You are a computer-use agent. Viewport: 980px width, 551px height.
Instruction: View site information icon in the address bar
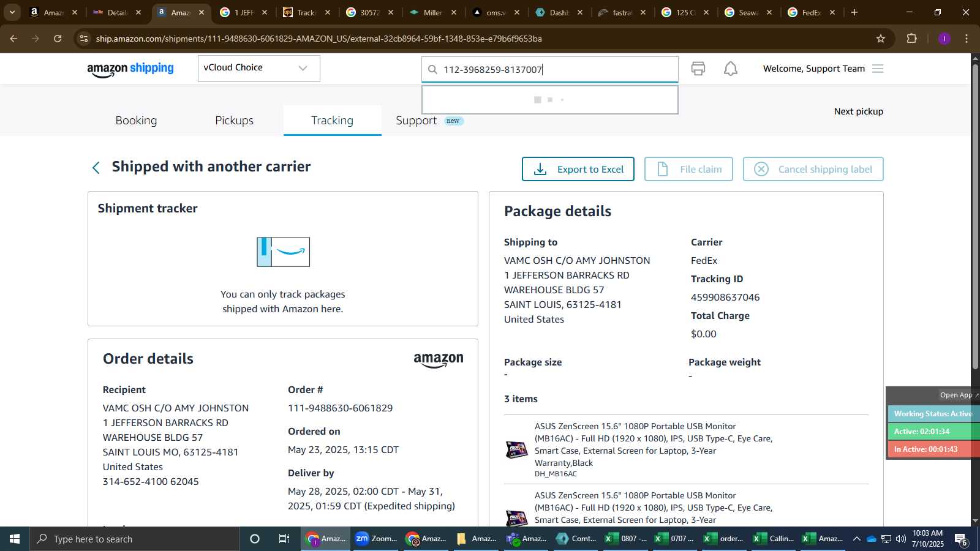pyautogui.click(x=84, y=39)
